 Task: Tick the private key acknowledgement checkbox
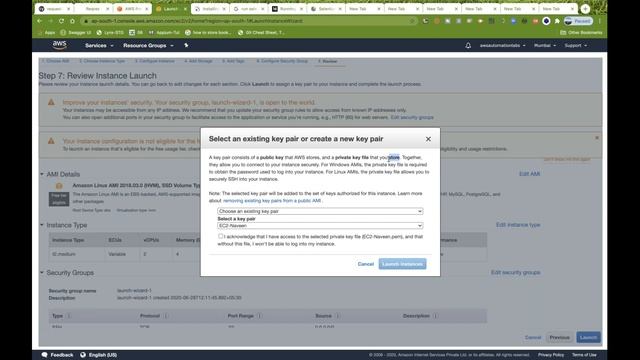coord(220,236)
